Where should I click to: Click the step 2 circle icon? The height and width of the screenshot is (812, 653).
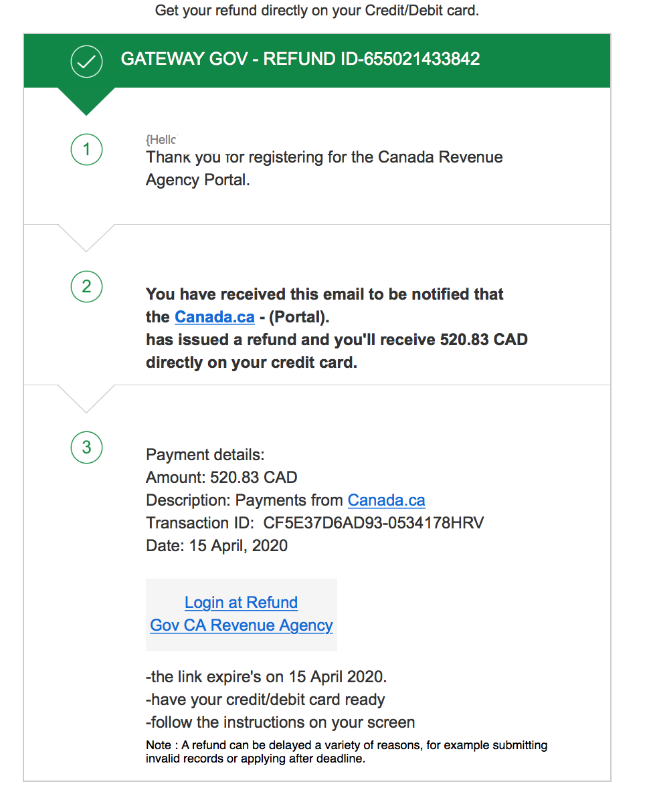coord(86,287)
